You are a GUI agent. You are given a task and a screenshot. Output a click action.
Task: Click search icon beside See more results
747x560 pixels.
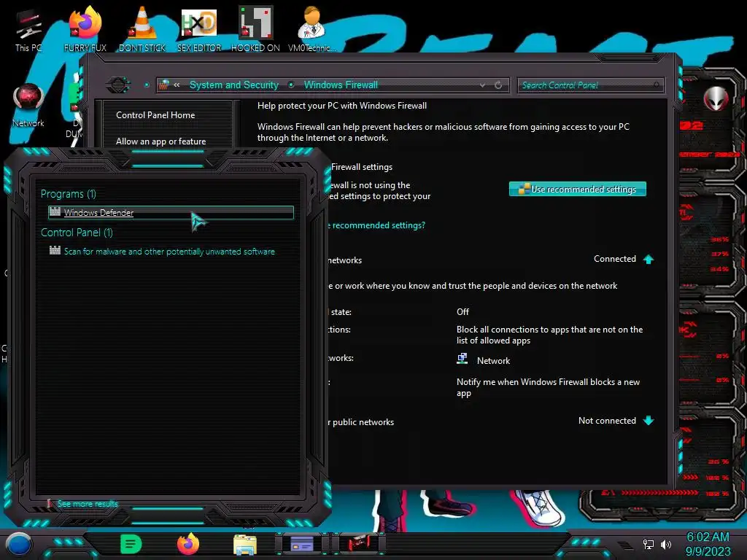(50, 503)
